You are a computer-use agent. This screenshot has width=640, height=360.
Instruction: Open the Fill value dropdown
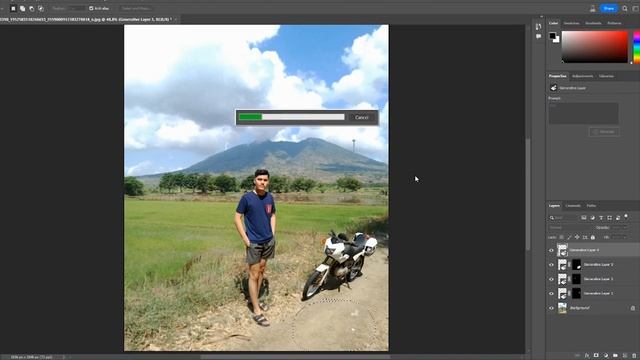(620, 238)
